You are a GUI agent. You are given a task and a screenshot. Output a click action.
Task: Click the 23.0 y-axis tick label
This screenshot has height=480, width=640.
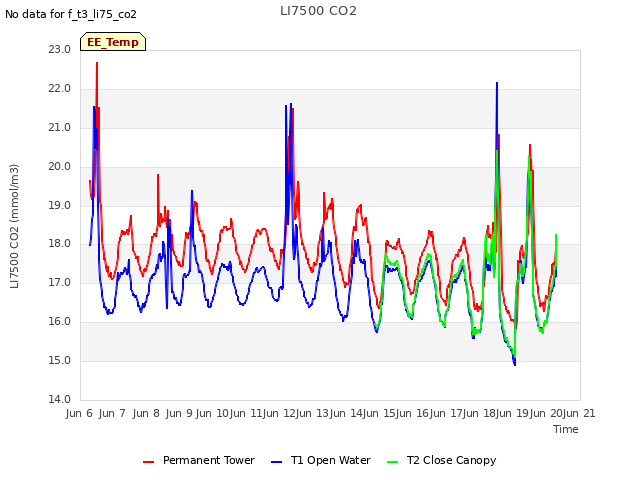[x=60, y=49]
